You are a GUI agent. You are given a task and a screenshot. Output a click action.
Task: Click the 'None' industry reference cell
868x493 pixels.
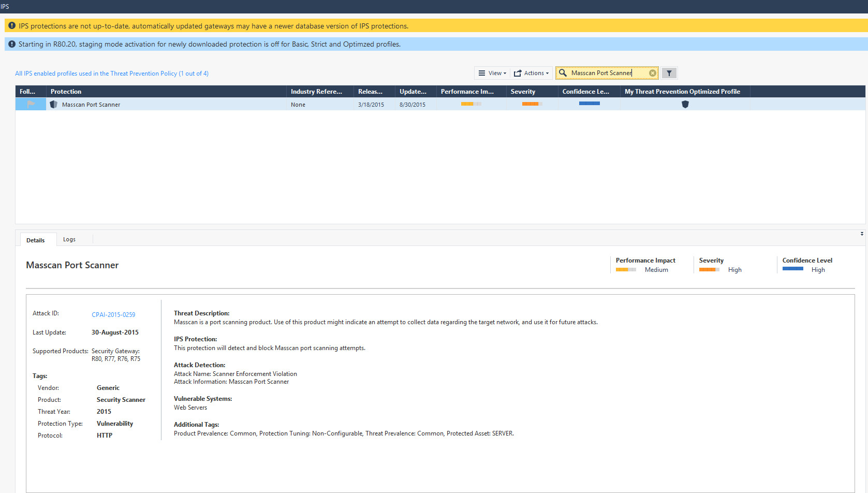click(x=298, y=105)
